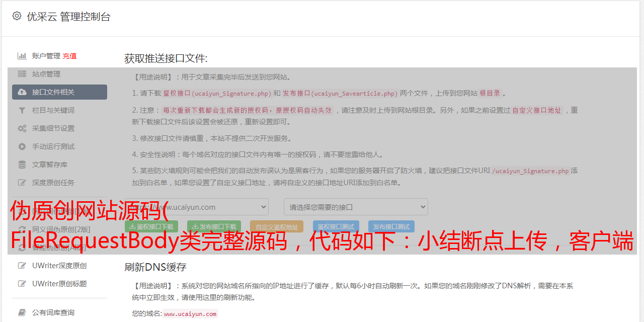The height and width of the screenshot is (322, 644).
Task: Click the filter icon for 栏目与关键词
Action: tap(22, 110)
